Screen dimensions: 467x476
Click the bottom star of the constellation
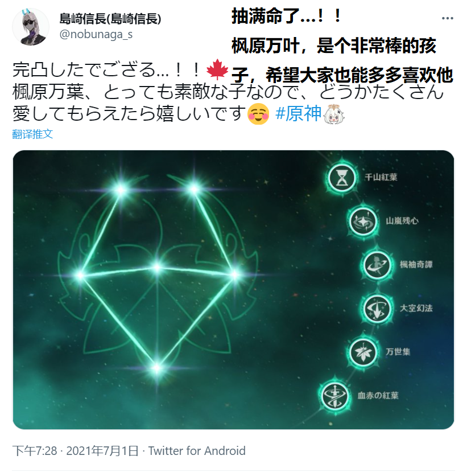click(156, 367)
